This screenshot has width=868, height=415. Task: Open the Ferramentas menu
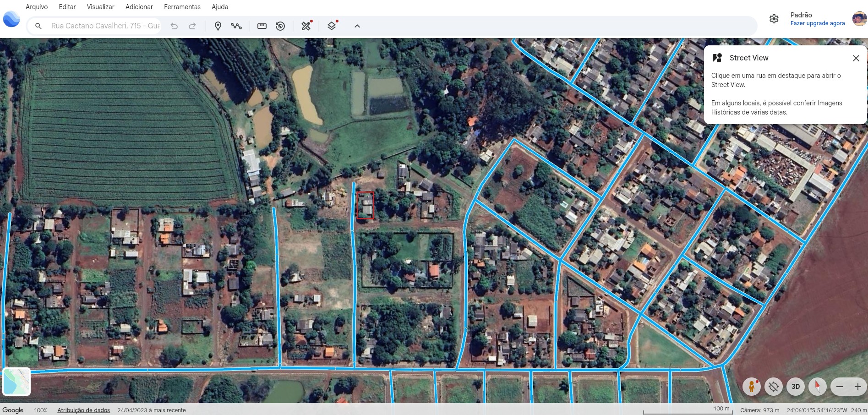(x=182, y=7)
